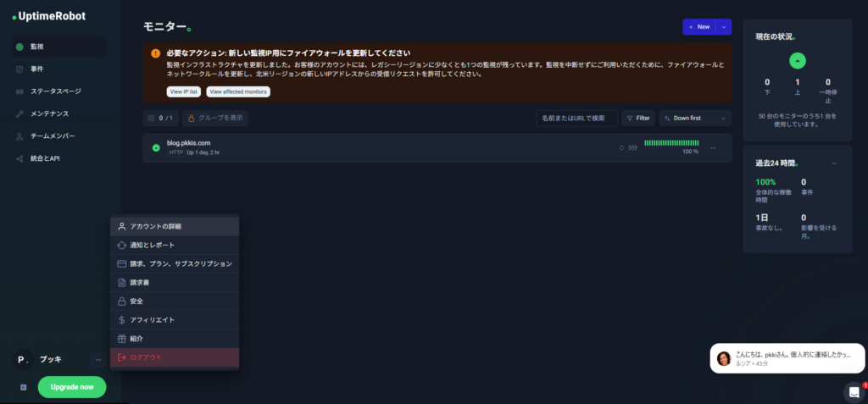Select アフィリエイト in the user menu

pos(175,320)
